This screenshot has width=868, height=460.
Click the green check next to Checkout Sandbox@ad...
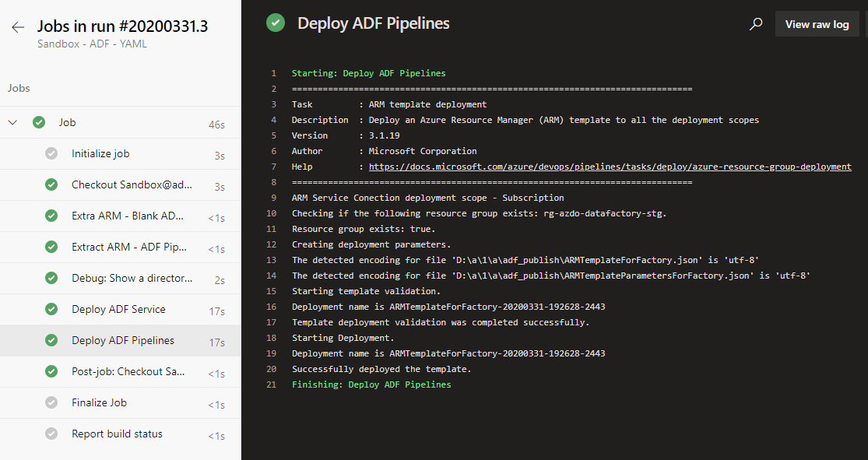51,184
